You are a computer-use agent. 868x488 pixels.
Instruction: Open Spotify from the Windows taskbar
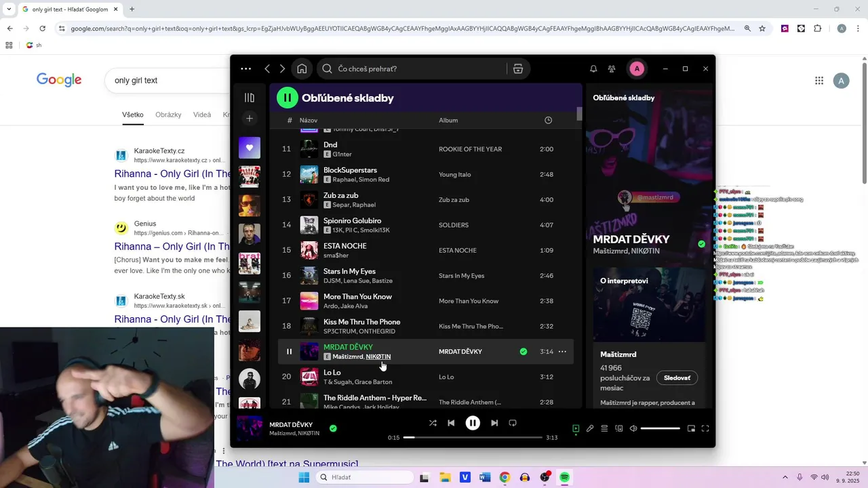[564, 477]
